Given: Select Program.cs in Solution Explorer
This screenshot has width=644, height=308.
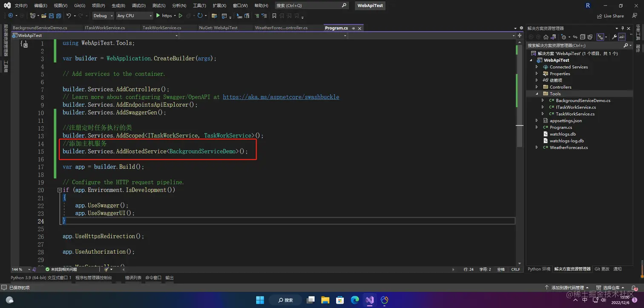Looking at the screenshot, I should pyautogui.click(x=561, y=127).
